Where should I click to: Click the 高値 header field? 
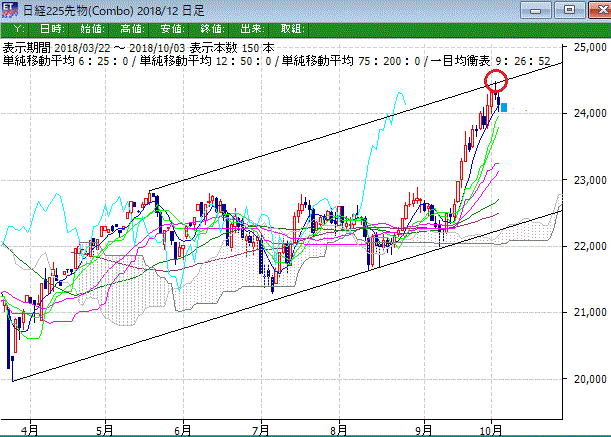[132, 29]
